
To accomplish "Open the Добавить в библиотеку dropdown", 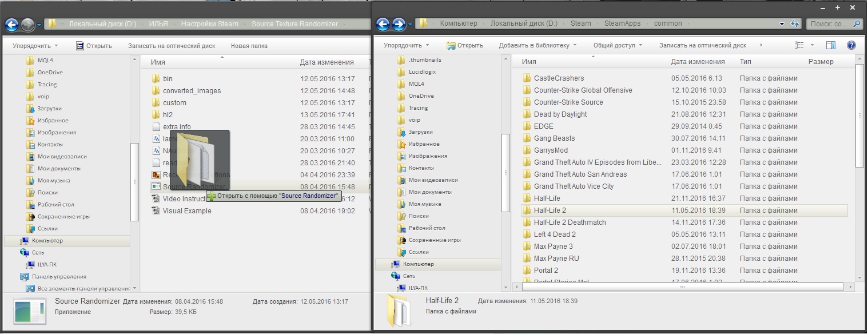I will [537, 45].
